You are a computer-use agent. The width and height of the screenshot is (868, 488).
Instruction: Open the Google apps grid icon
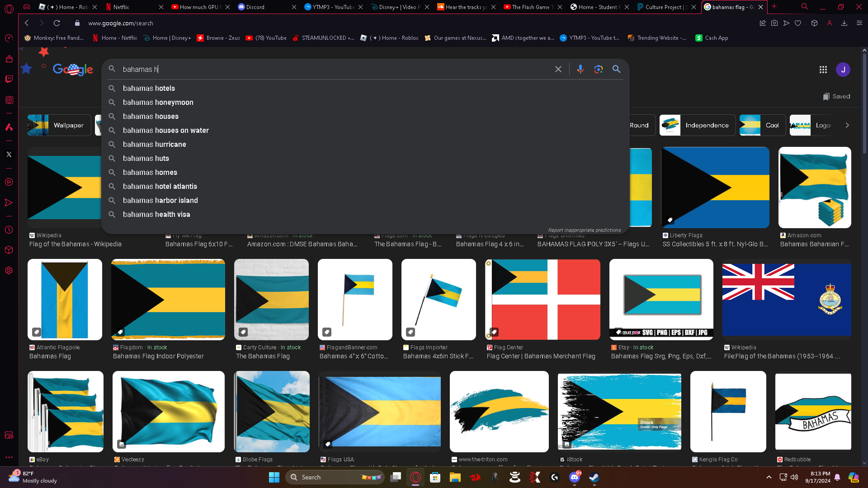[823, 70]
